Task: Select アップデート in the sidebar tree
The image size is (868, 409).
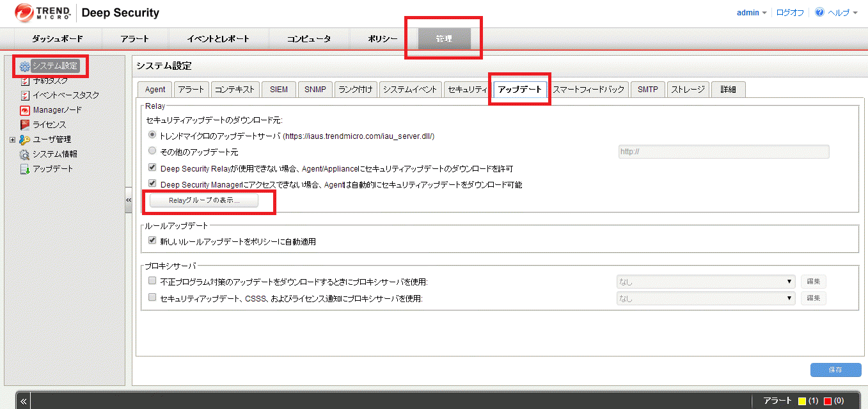Action: pos(53,169)
